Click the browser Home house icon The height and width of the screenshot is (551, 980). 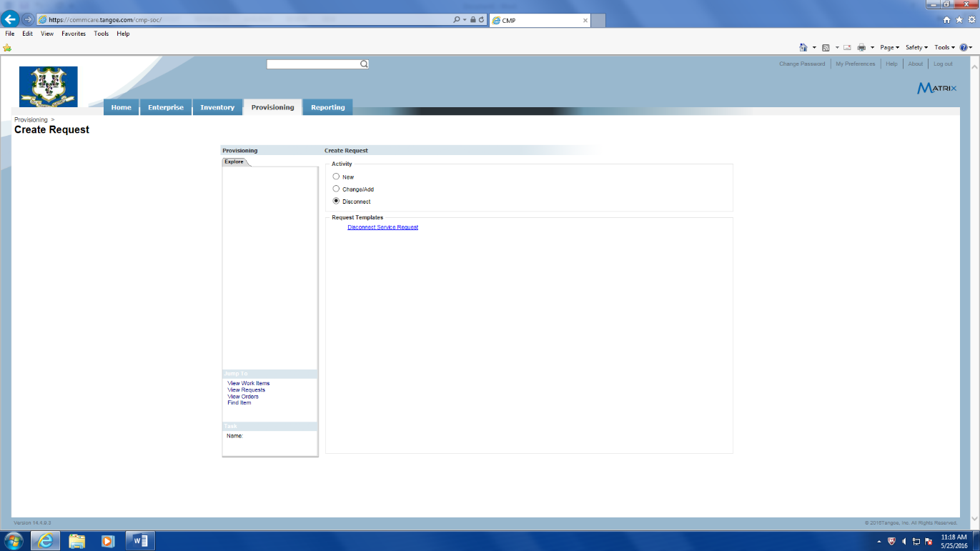coord(947,20)
